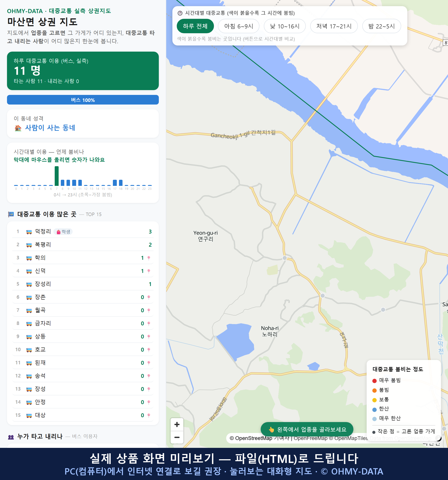The height and width of the screenshot is (480, 448).
Task: Select the 8시 bar in hourly chart
Action: [63, 183]
